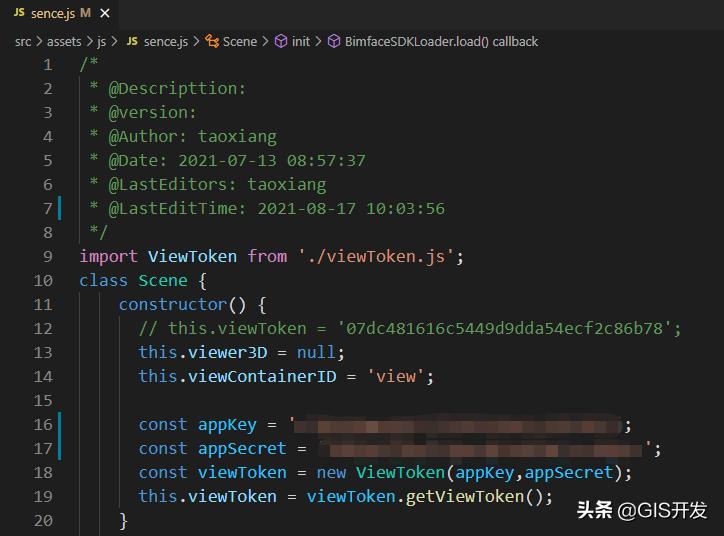This screenshot has height=536, width=724.
Task: Select the Scene breadcrumb symbol
Action: (240, 41)
